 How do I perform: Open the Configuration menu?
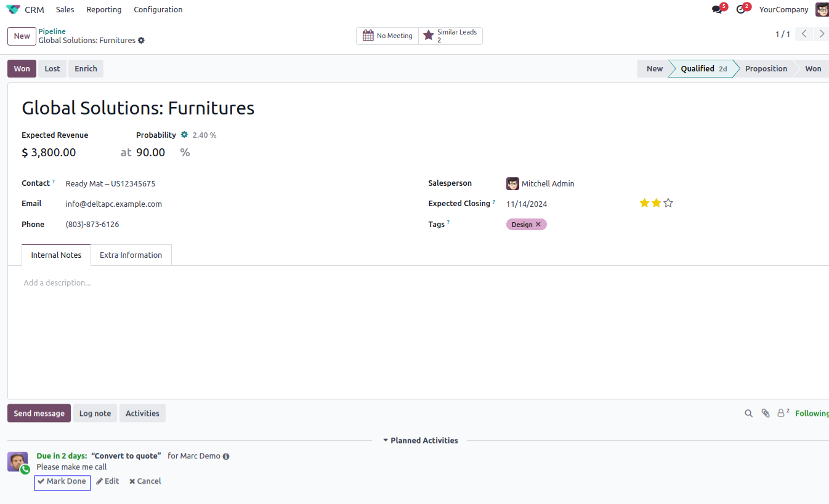158,10
